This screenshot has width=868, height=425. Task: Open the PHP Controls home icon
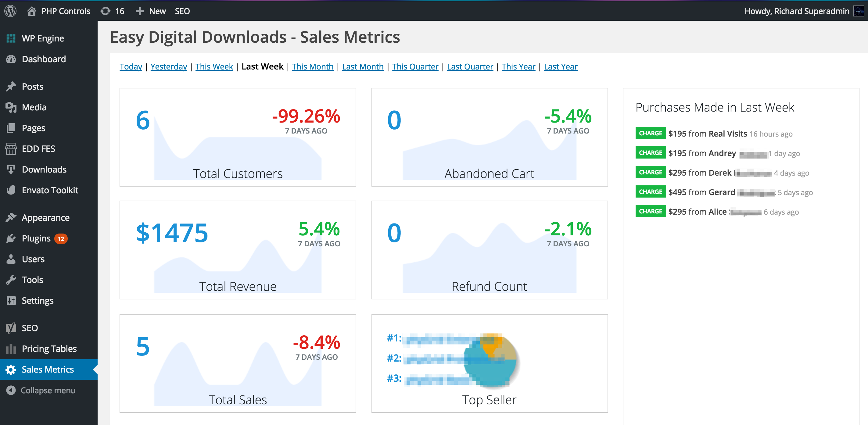coord(31,11)
